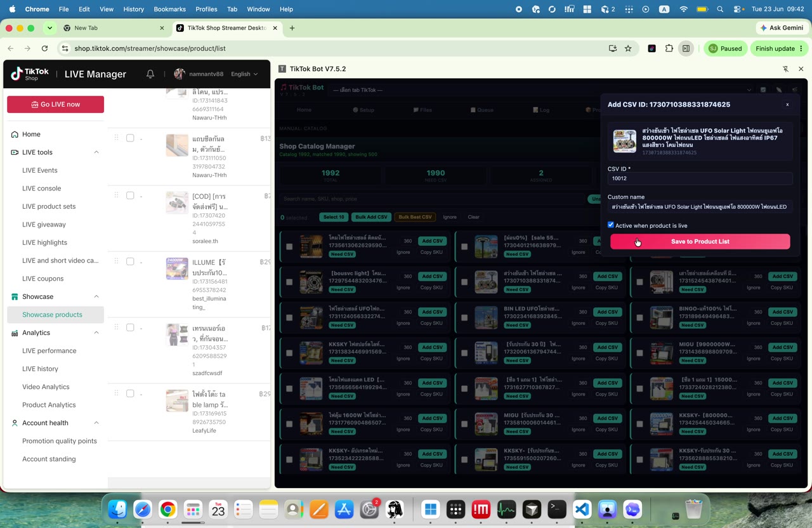Open the Trash in the Dock
Viewport: 812px width, 528px height.
(694, 509)
